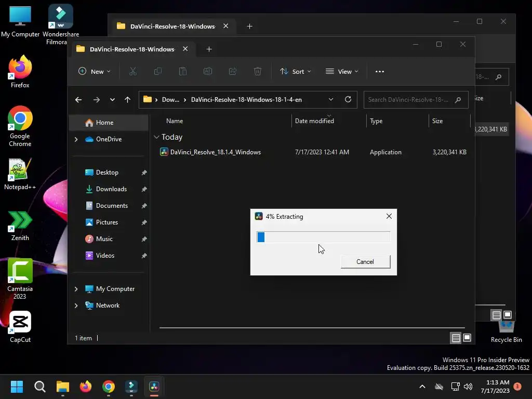Open the Videos quick access folder
This screenshot has height=399, width=532.
click(x=105, y=256)
